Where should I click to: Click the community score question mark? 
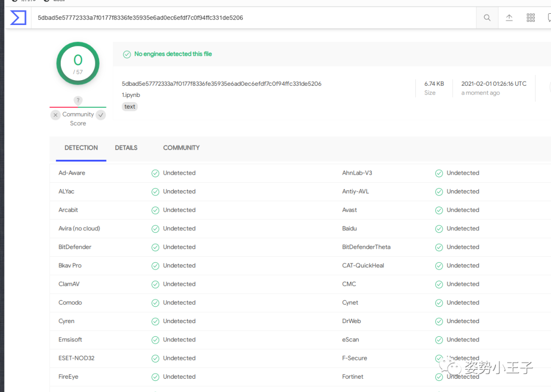point(78,100)
